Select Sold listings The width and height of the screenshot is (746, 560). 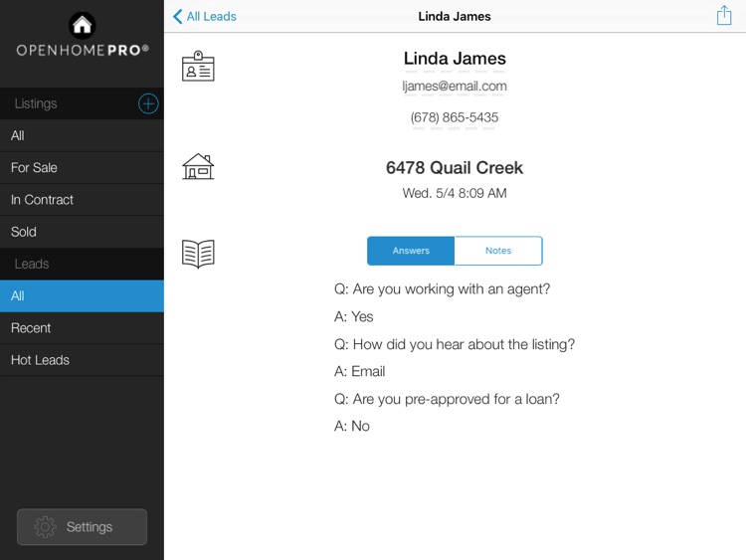[82, 232]
